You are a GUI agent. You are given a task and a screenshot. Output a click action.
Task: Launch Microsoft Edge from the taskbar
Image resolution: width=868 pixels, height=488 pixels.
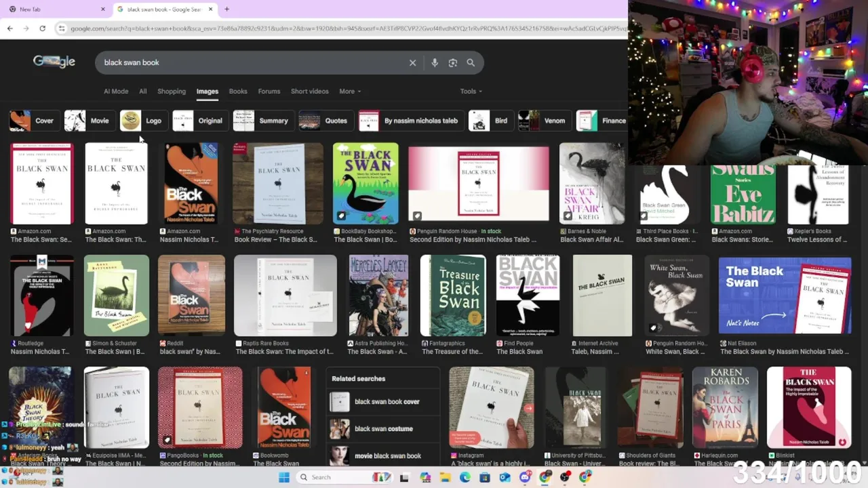click(465, 477)
